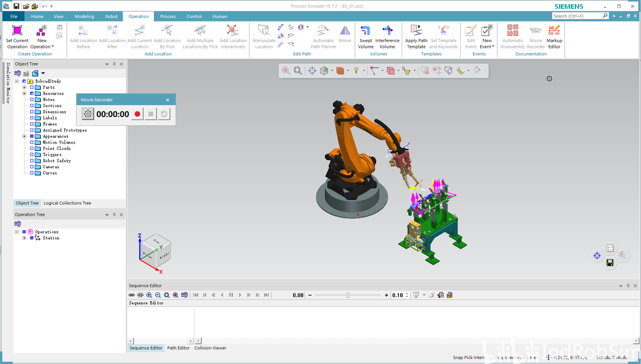Click the save icon in navigation hexagon
The image size is (641, 364).
coord(609,263)
